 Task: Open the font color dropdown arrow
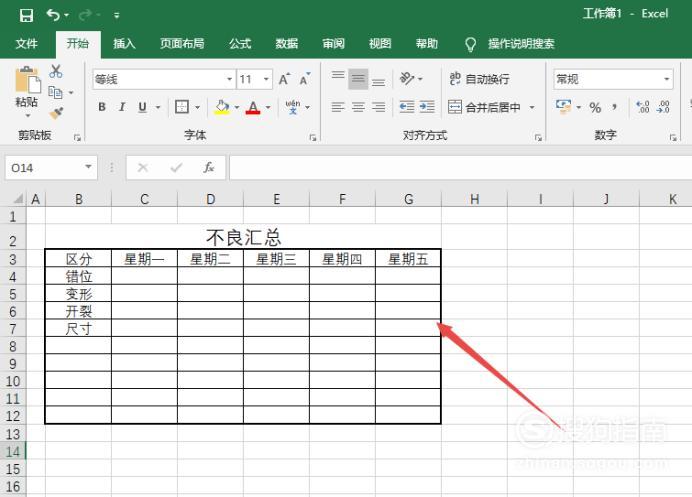coord(268,107)
